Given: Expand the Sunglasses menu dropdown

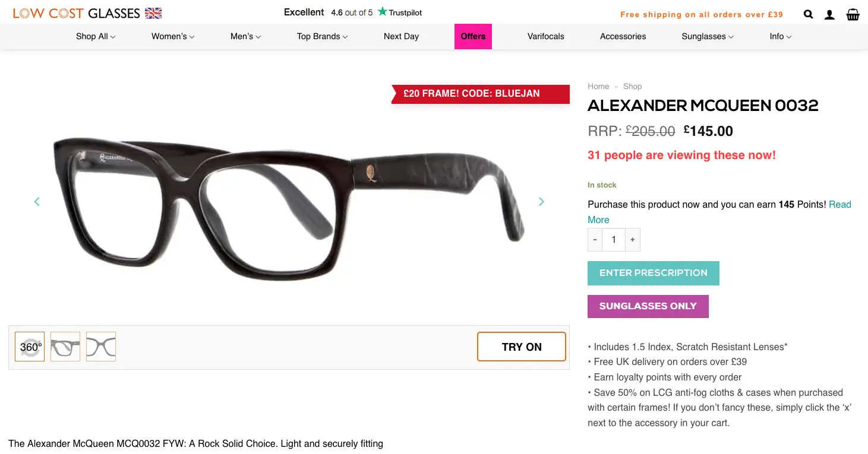Looking at the screenshot, I should tap(707, 36).
